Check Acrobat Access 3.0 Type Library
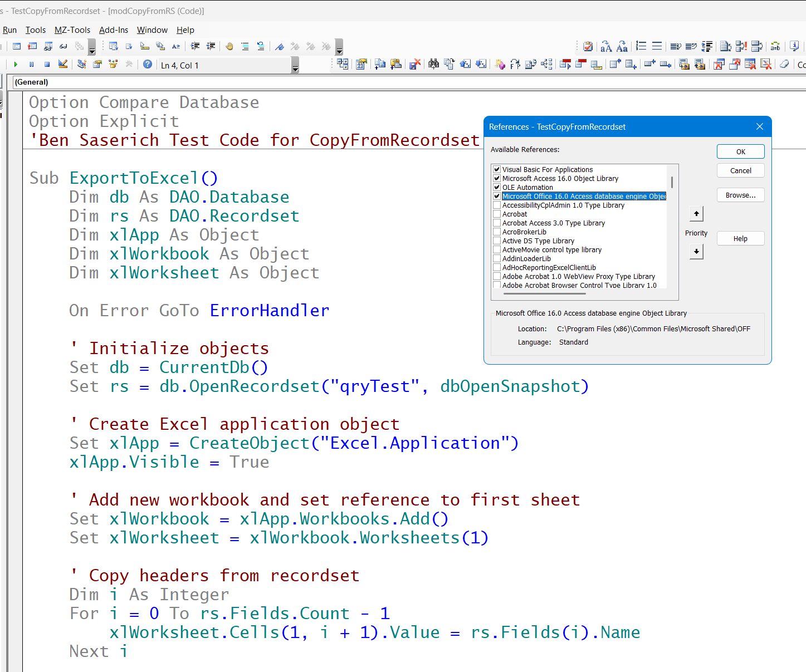This screenshot has width=806, height=672. [x=497, y=223]
